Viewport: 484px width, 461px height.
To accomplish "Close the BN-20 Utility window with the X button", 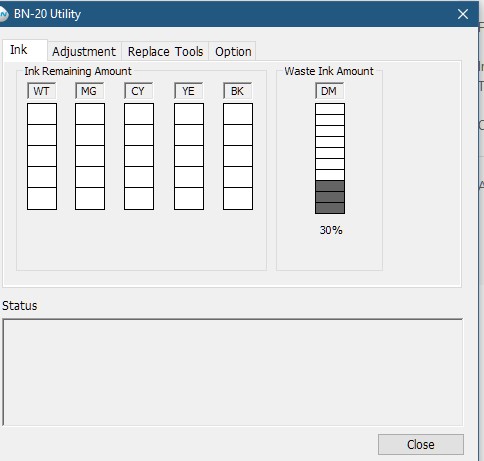I will tap(463, 14).
